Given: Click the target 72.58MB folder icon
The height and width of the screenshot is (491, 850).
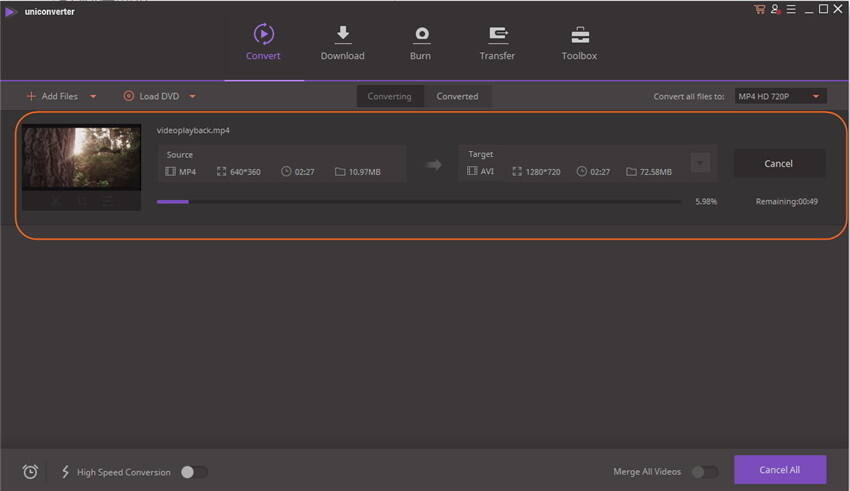Looking at the screenshot, I should click(631, 172).
